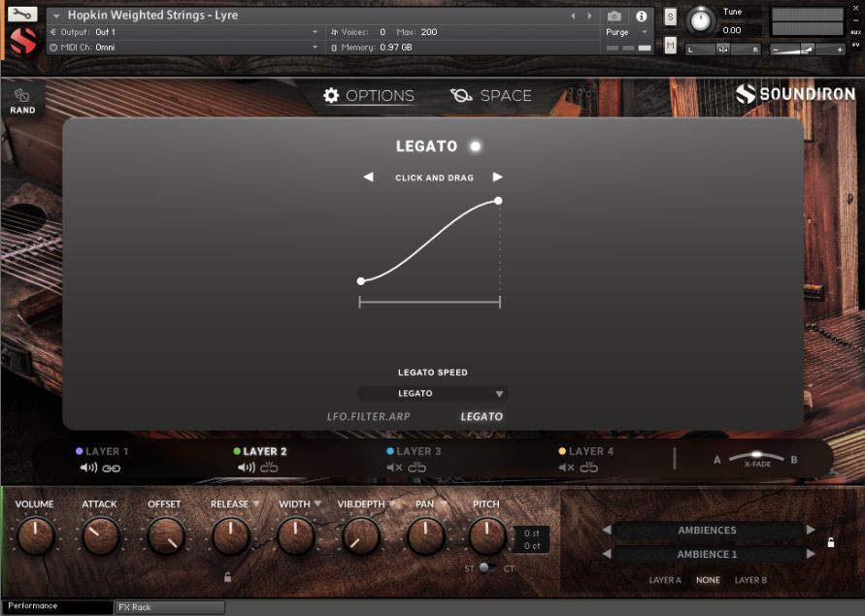This screenshot has height=616, width=865.
Task: Click the padlock icon near the ambience selectors
Action: [x=831, y=542]
